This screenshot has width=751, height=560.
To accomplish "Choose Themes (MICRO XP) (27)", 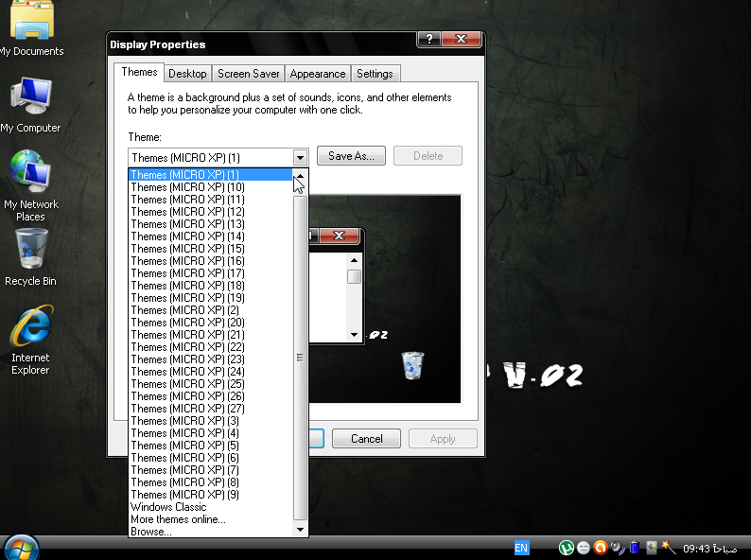I will click(211, 408).
